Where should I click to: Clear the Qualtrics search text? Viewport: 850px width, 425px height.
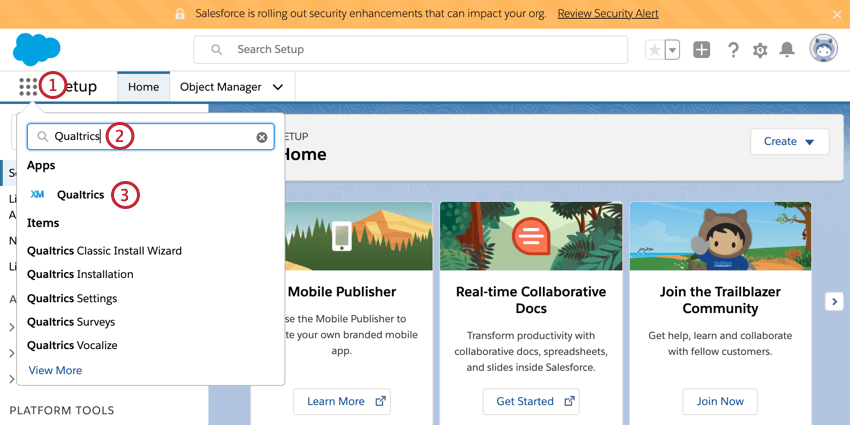click(x=262, y=137)
